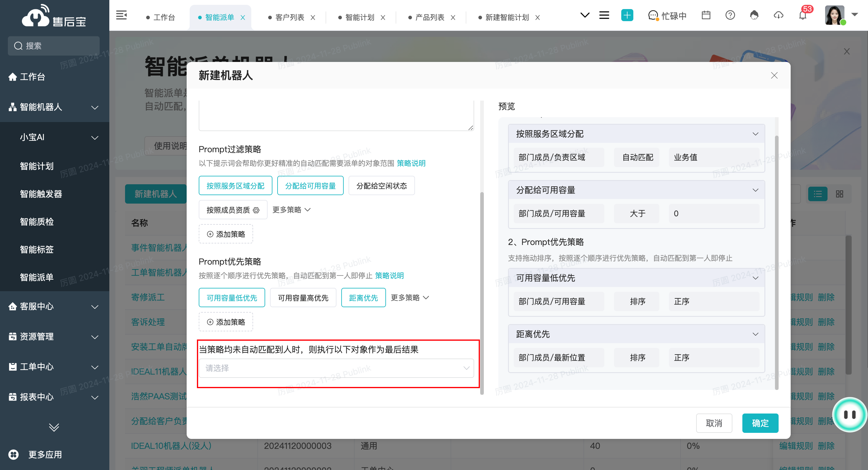Toggle 可用容量高优先 priority strategy
This screenshot has width=868, height=470.
click(303, 298)
